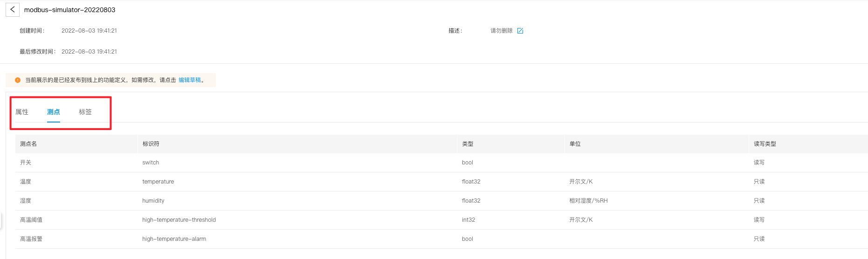Select the 高温阈值 measurement point name
This screenshot has width=868, height=259.
31,220
